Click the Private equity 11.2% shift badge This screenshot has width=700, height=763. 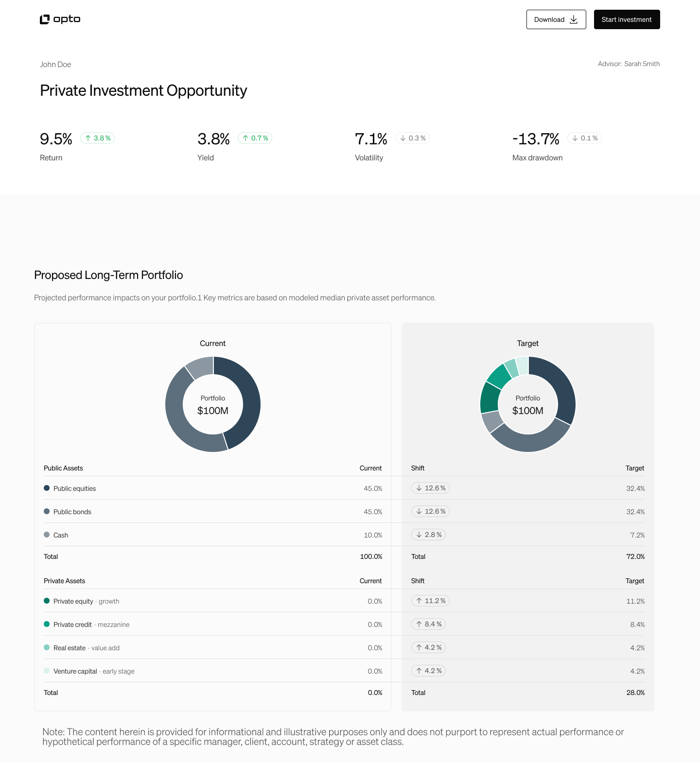[430, 601]
